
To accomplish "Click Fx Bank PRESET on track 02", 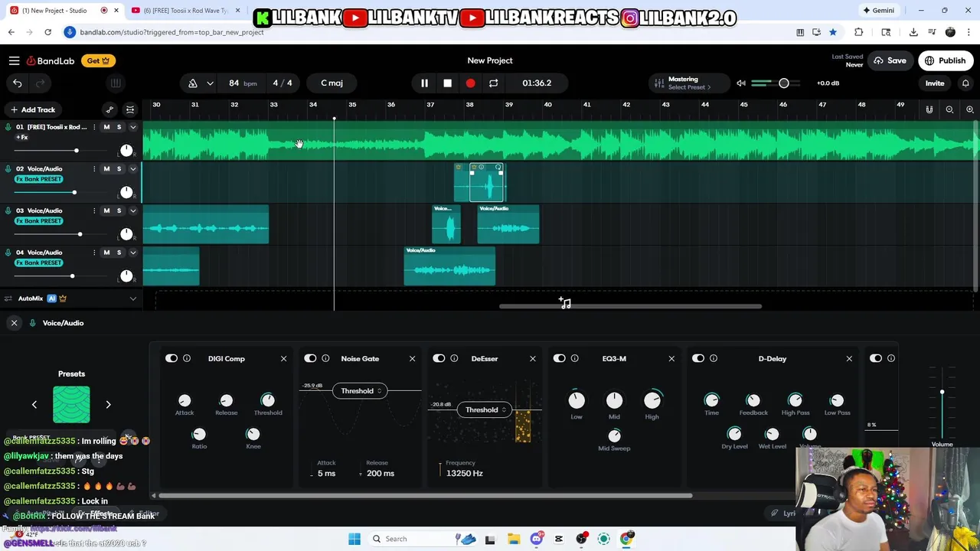I will click(x=39, y=179).
